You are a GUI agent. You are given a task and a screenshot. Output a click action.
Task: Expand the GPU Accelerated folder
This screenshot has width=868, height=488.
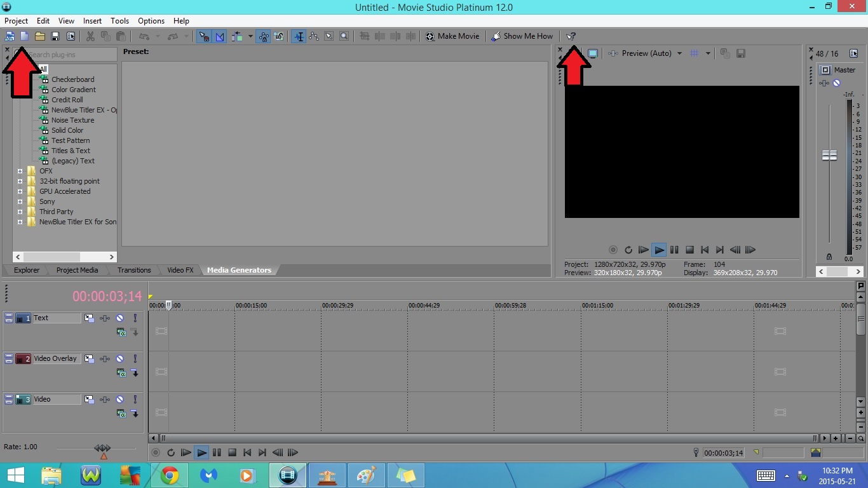point(20,191)
